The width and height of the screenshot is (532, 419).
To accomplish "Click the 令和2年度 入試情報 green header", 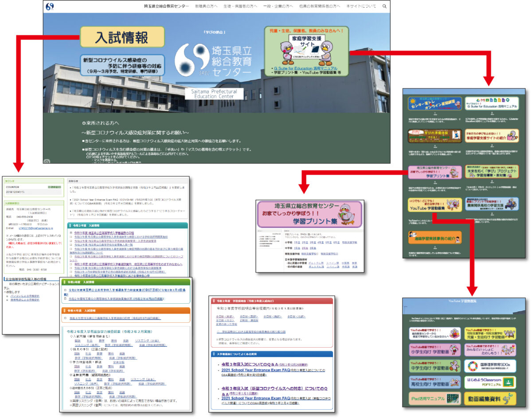I will pyautogui.click(x=126, y=282).
